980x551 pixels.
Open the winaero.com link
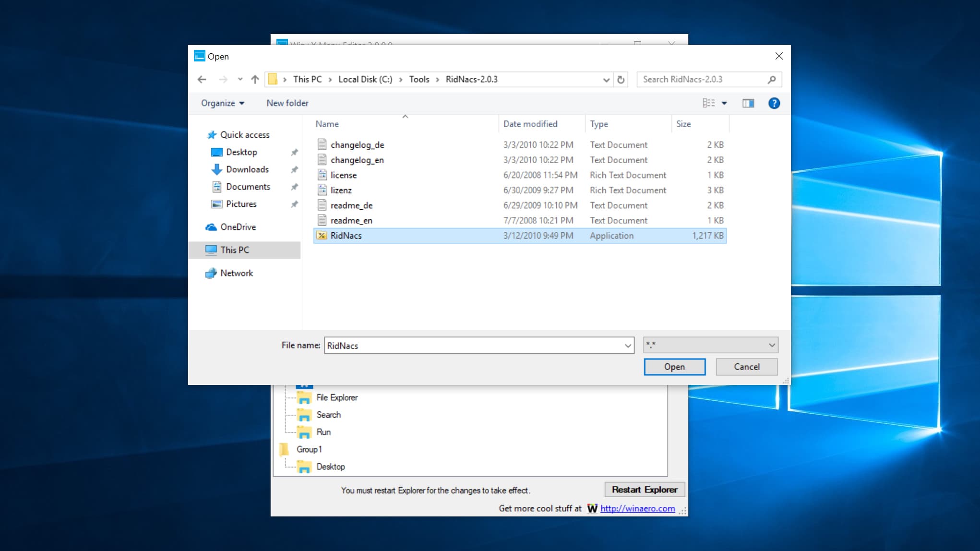point(637,508)
